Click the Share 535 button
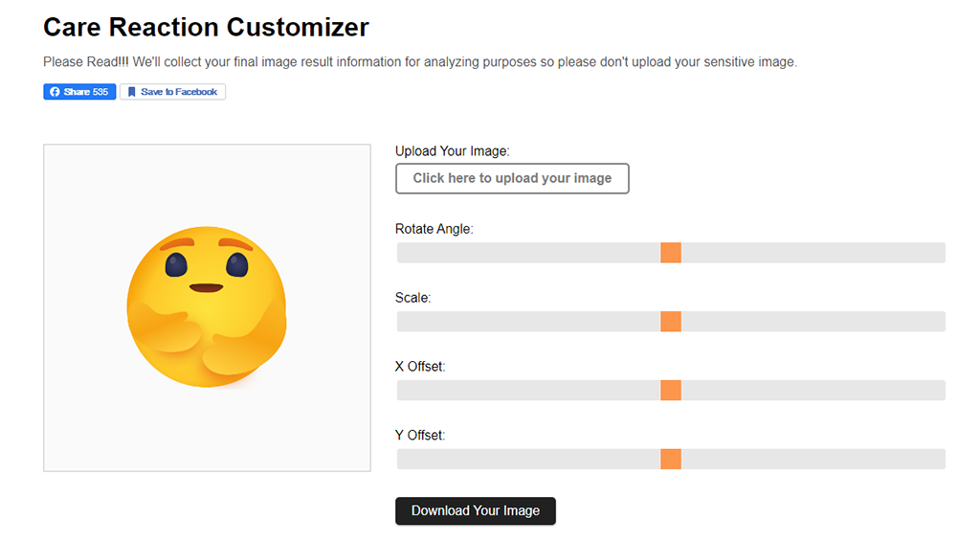Screen dimensions: 980x543 coord(79,92)
